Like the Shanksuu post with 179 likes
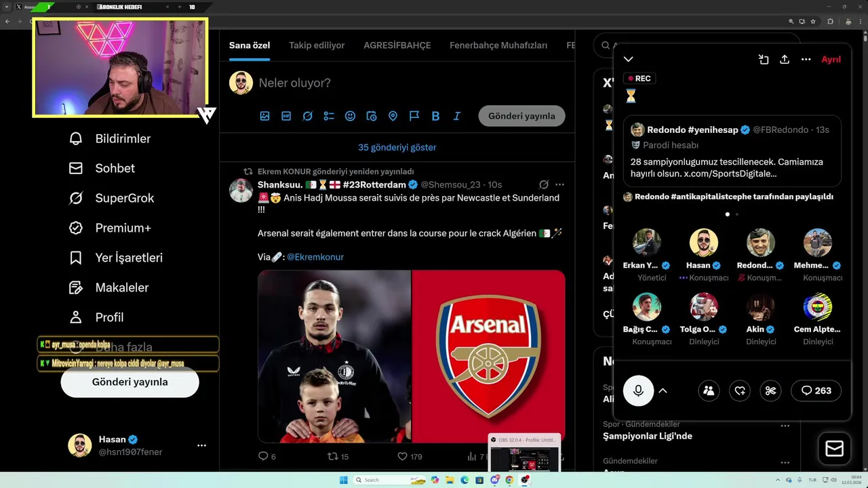 410,456
